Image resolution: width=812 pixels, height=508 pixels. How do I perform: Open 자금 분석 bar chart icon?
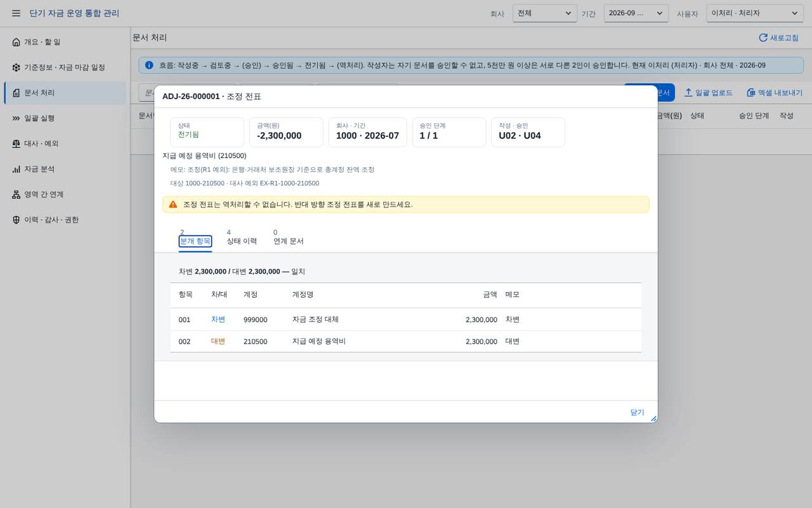pyautogui.click(x=16, y=169)
